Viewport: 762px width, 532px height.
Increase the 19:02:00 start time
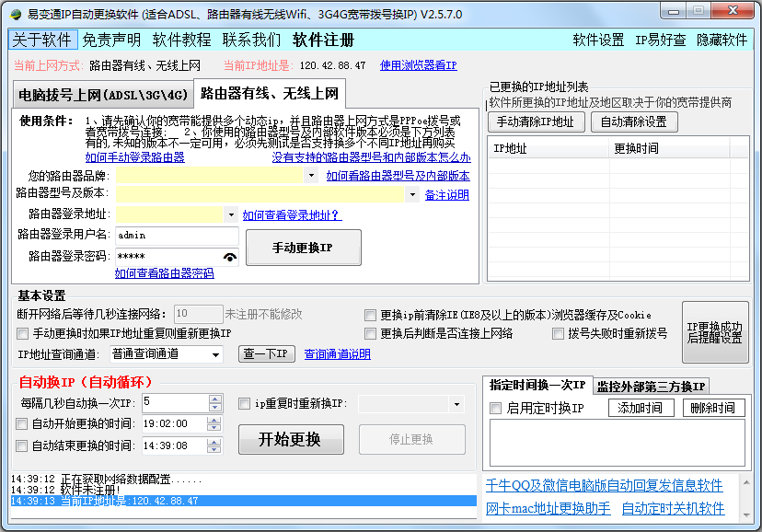click(x=214, y=420)
